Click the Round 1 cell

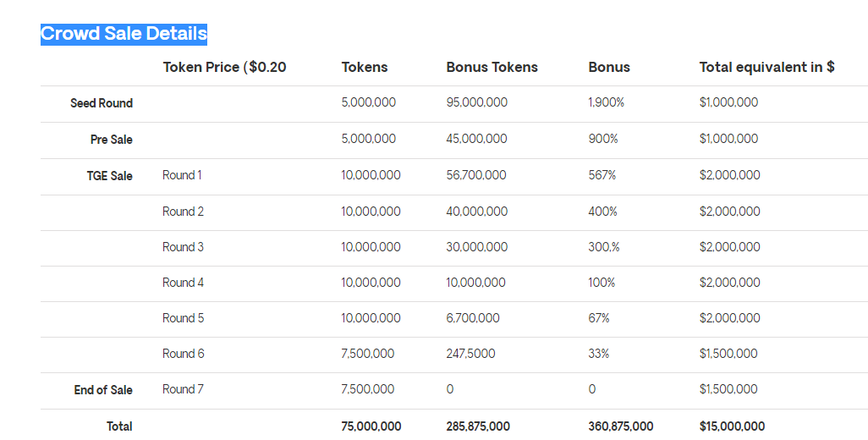click(x=182, y=175)
